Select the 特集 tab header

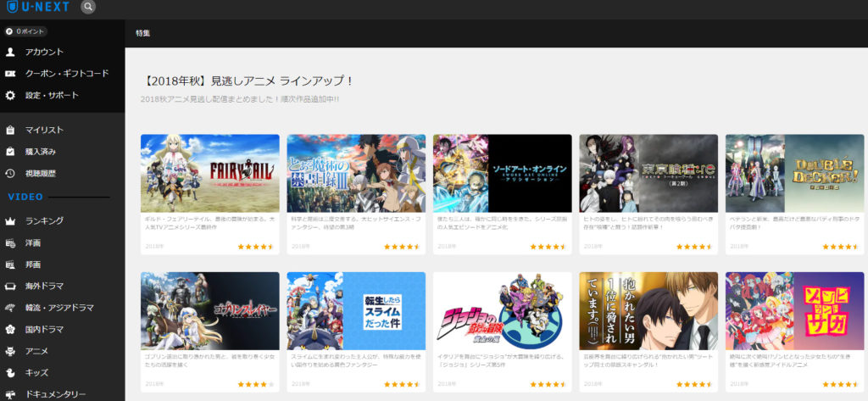point(142,33)
